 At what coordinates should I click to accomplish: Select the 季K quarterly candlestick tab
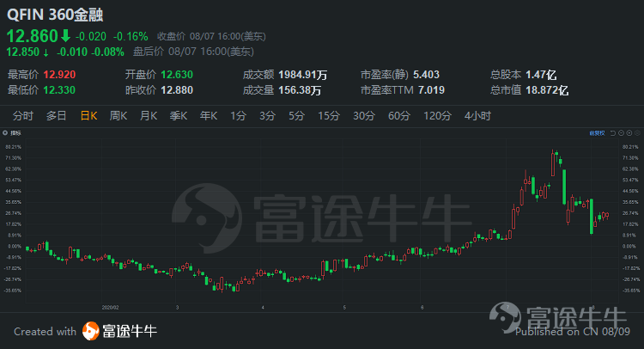pyautogui.click(x=179, y=116)
